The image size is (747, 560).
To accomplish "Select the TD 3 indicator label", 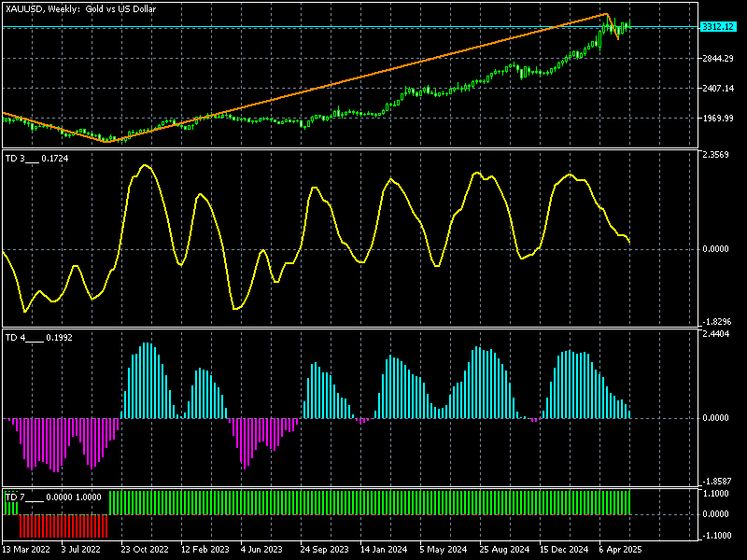I will click(x=36, y=159).
